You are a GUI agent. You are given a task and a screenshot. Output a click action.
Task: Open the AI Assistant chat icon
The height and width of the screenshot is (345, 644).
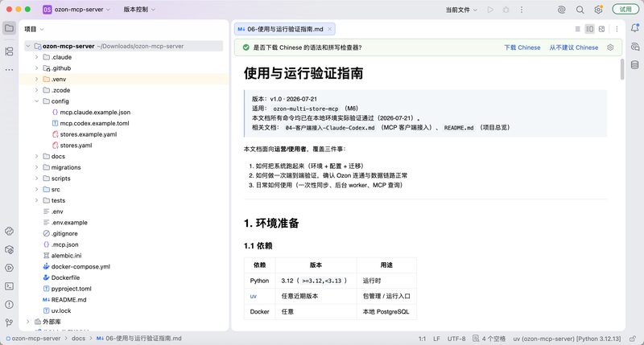click(635, 47)
